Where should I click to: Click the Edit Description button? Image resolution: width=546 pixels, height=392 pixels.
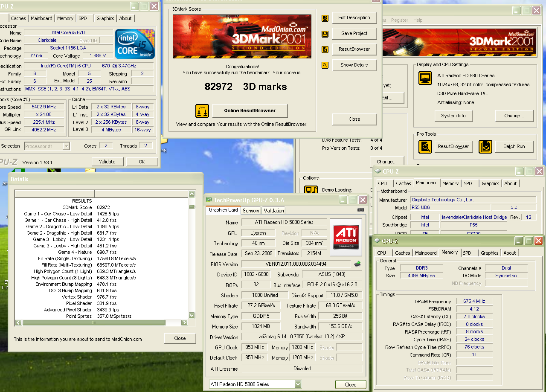[x=354, y=18]
